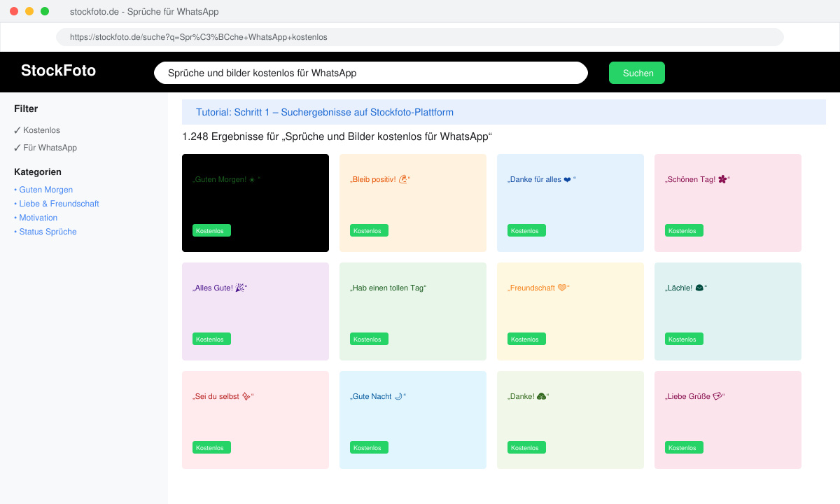Open the Schönen Tag card

(728, 203)
